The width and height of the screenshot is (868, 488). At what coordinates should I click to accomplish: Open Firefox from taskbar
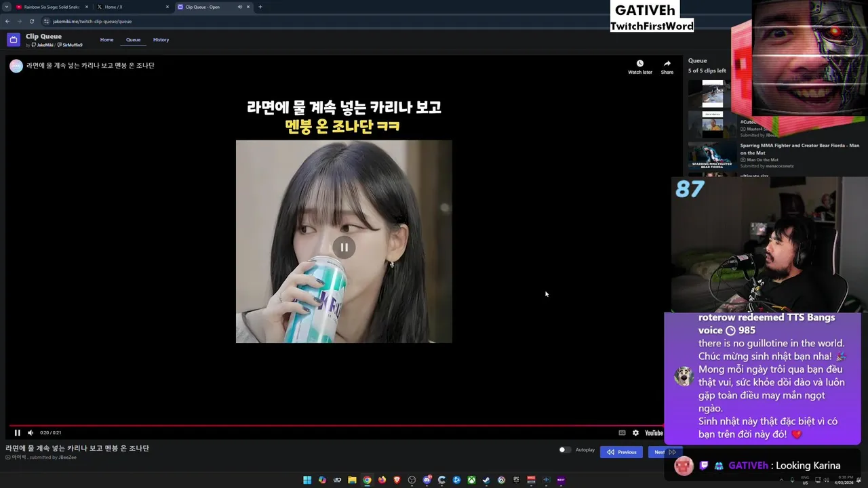coord(382,480)
